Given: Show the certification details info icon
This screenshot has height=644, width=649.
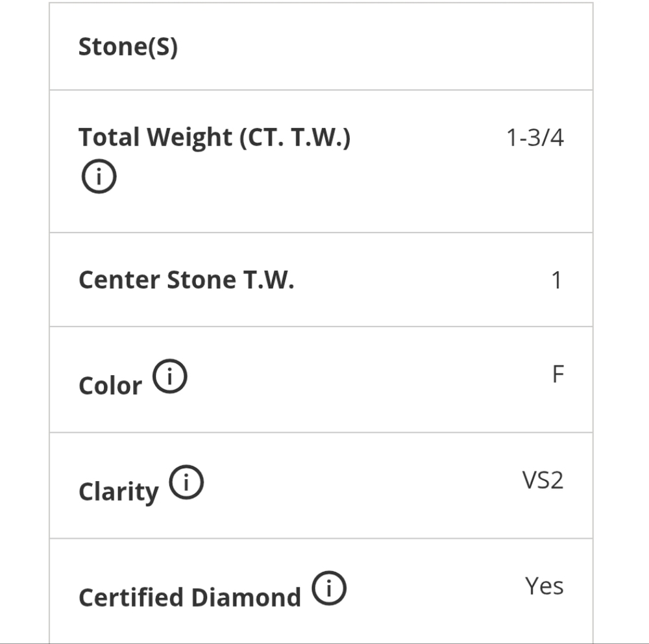Looking at the screenshot, I should (x=329, y=588).
